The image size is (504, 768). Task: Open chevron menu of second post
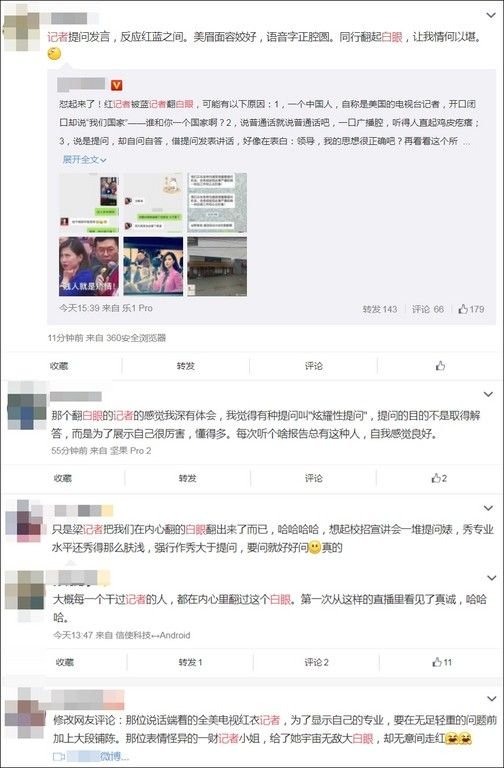pyautogui.click(x=488, y=394)
